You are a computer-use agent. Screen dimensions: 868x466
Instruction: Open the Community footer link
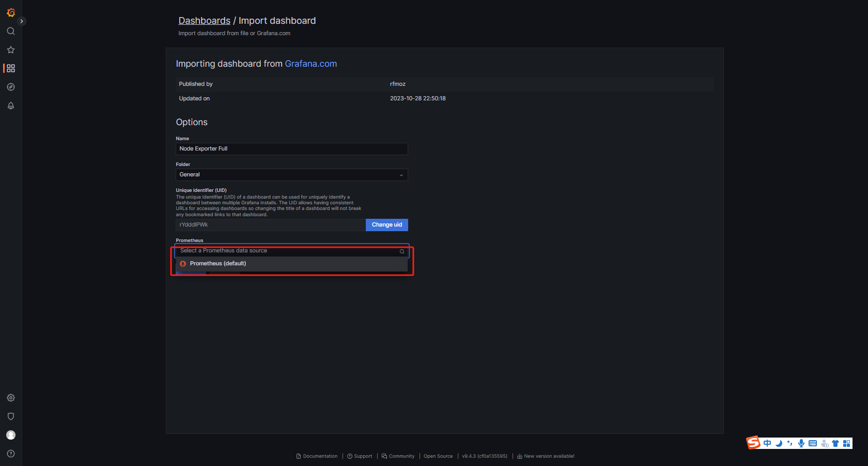pyautogui.click(x=398, y=456)
